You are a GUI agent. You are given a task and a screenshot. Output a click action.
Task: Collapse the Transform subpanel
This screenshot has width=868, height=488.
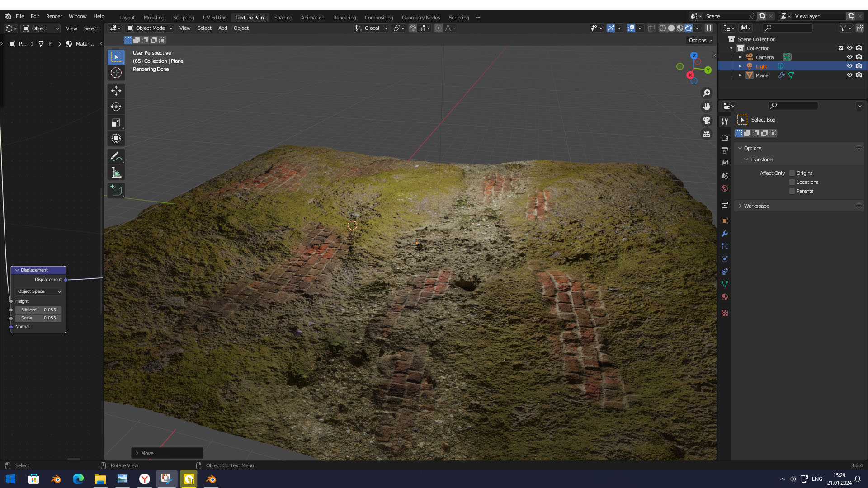(746, 160)
